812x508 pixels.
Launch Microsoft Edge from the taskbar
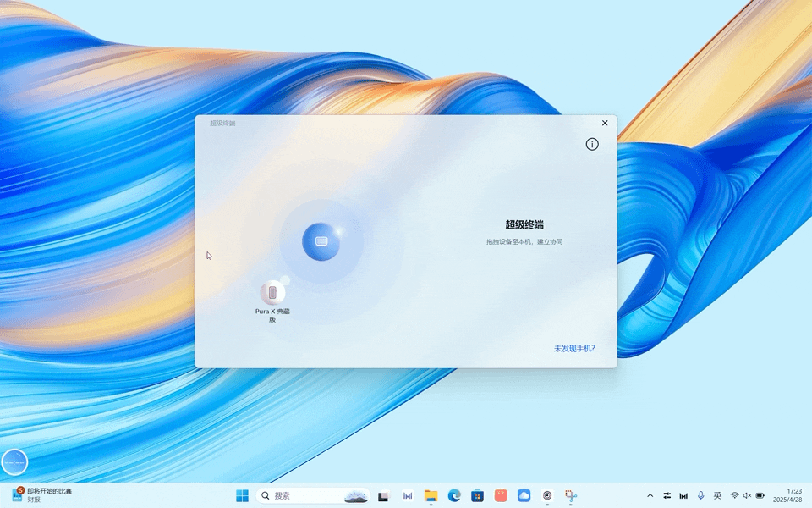[x=454, y=495]
